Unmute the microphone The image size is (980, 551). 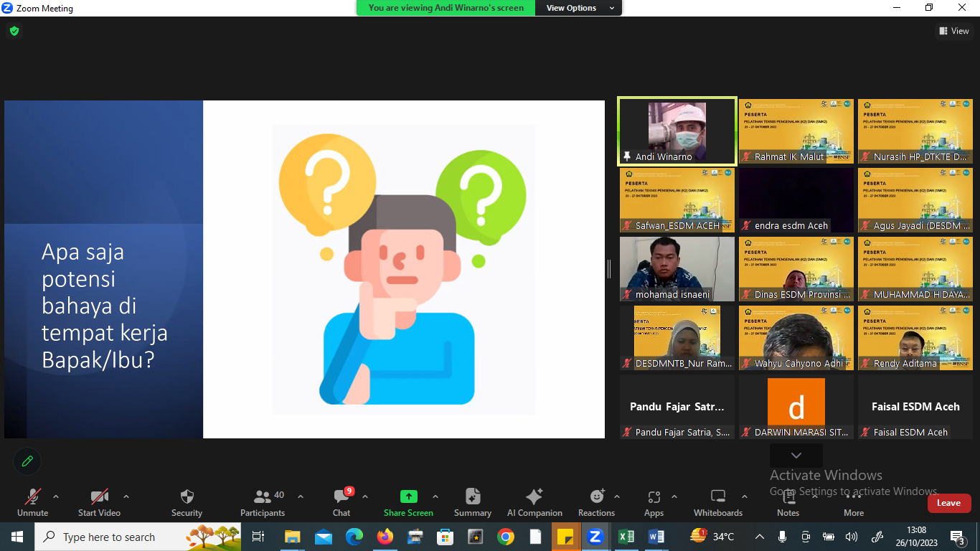[x=32, y=496]
